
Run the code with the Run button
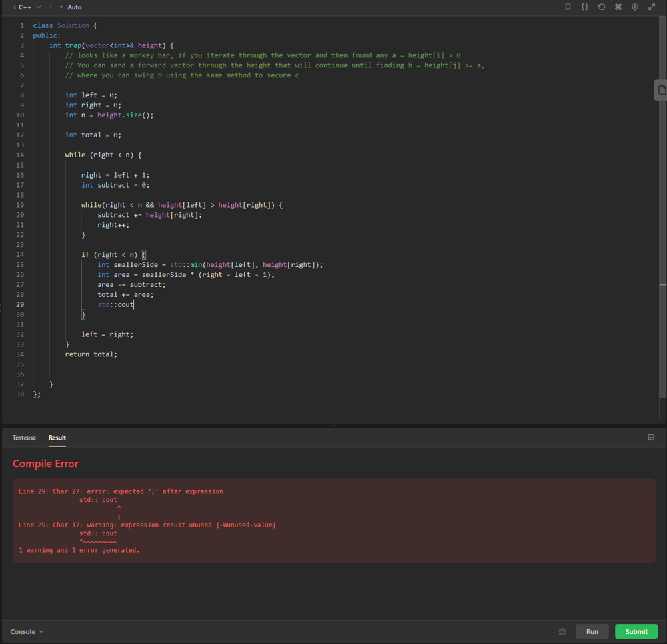tap(592, 632)
